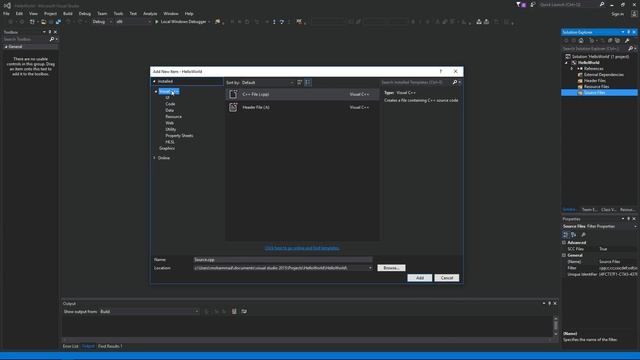Open the Debug configuration dropdown

[x=102, y=22]
